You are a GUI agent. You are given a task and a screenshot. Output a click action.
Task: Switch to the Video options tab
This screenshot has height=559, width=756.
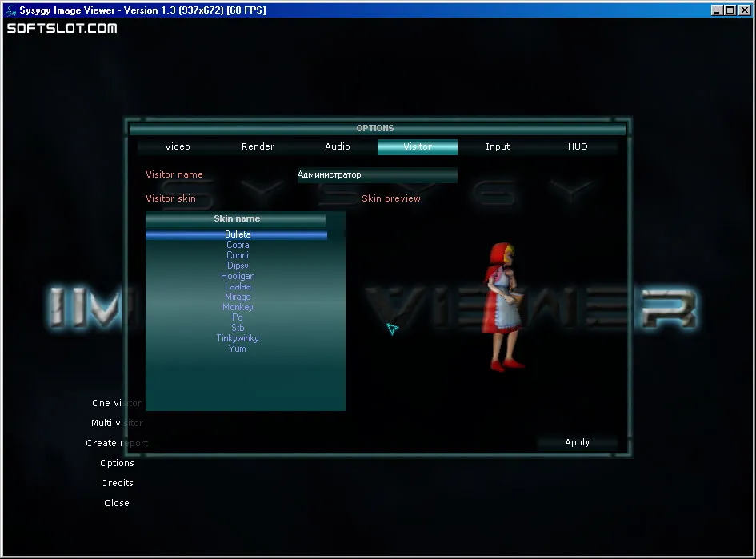tap(178, 146)
